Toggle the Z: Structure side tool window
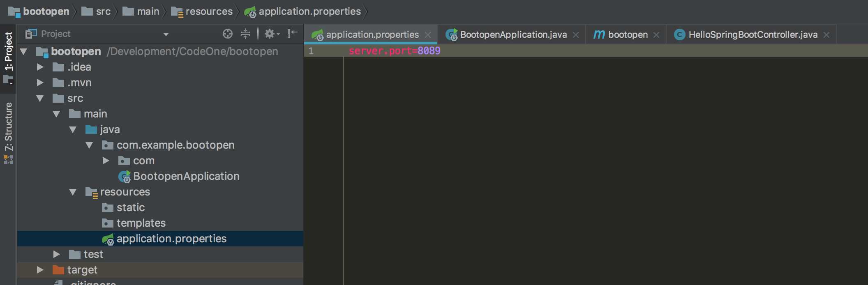Image resolution: width=868 pixels, height=285 pixels. pos(8,133)
